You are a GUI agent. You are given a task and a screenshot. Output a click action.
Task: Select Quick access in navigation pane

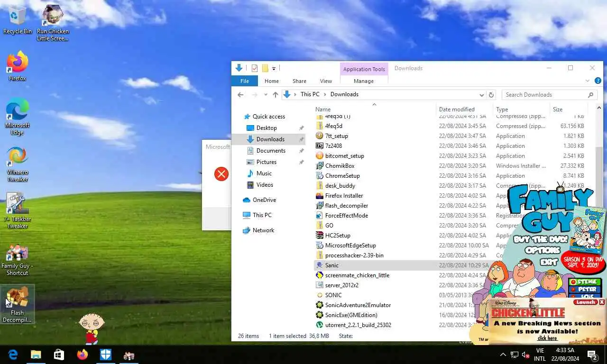coord(269,117)
